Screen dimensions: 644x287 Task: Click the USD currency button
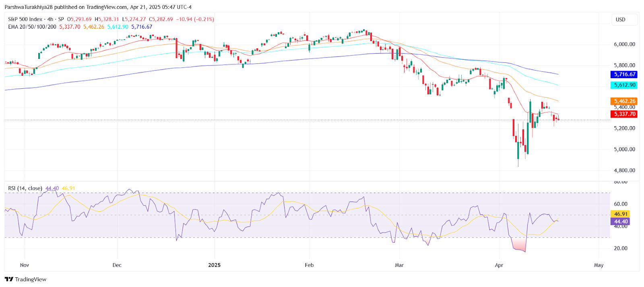624,20
